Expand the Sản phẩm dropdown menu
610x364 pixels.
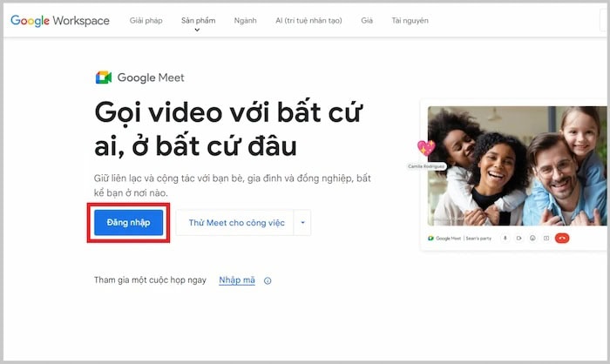coord(198,21)
